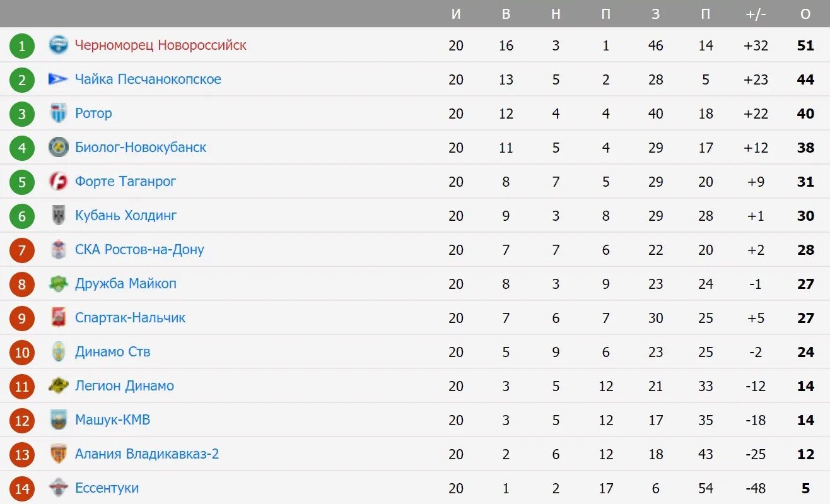830x504 pixels.
Task: Open the Черноморец Новороссийск team link
Action: click(160, 45)
